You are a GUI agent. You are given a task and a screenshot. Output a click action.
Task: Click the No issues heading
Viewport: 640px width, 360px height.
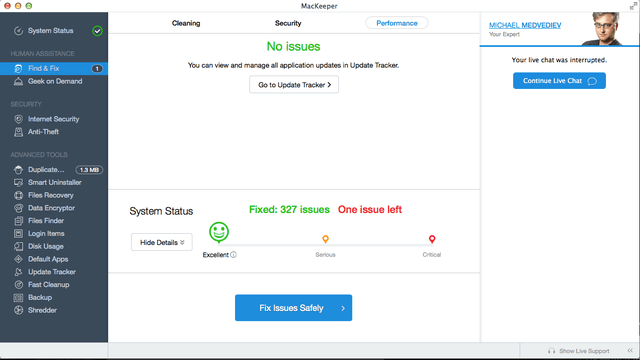(x=293, y=47)
